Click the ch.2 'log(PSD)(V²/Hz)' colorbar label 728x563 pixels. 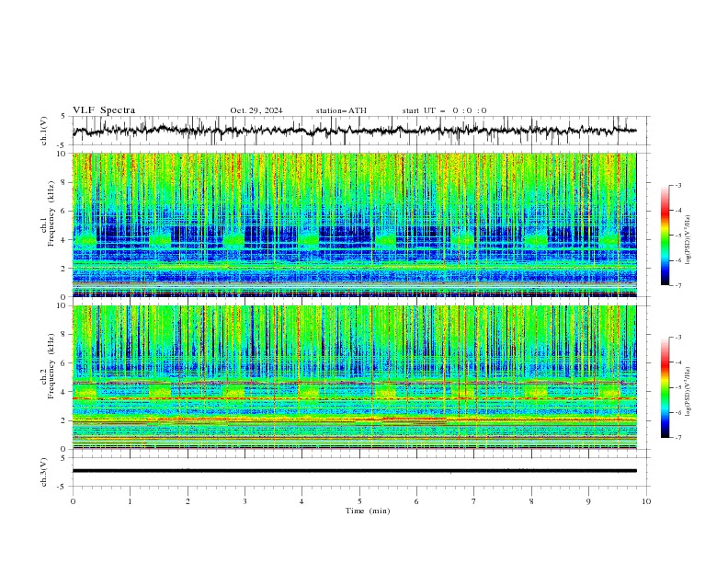tap(688, 391)
